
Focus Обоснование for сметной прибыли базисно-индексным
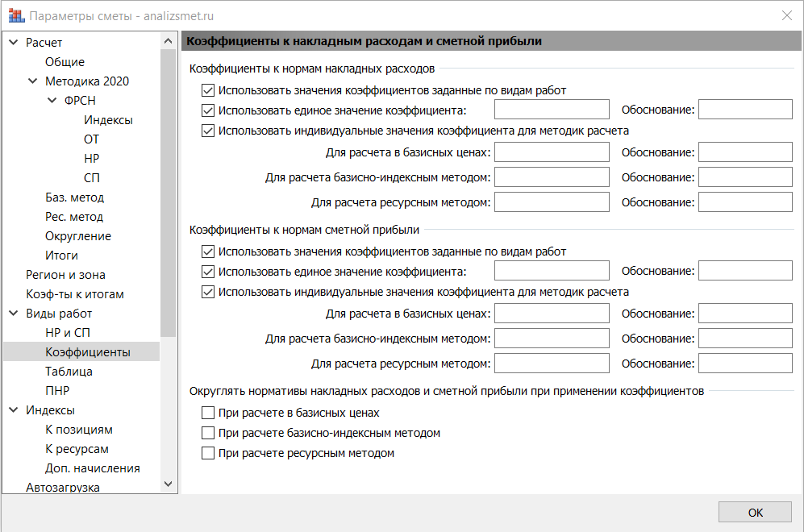click(x=746, y=339)
